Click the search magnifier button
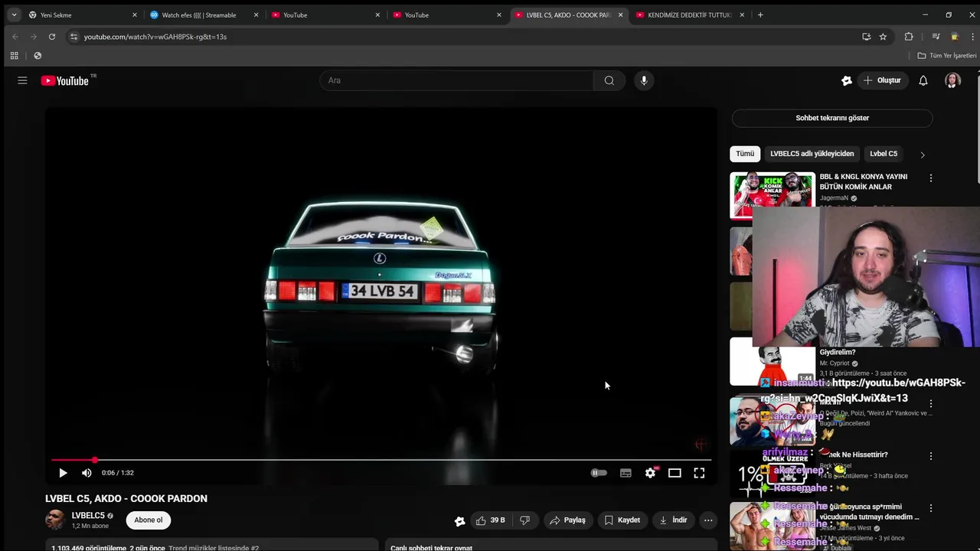This screenshot has width=980, height=551. (609, 80)
